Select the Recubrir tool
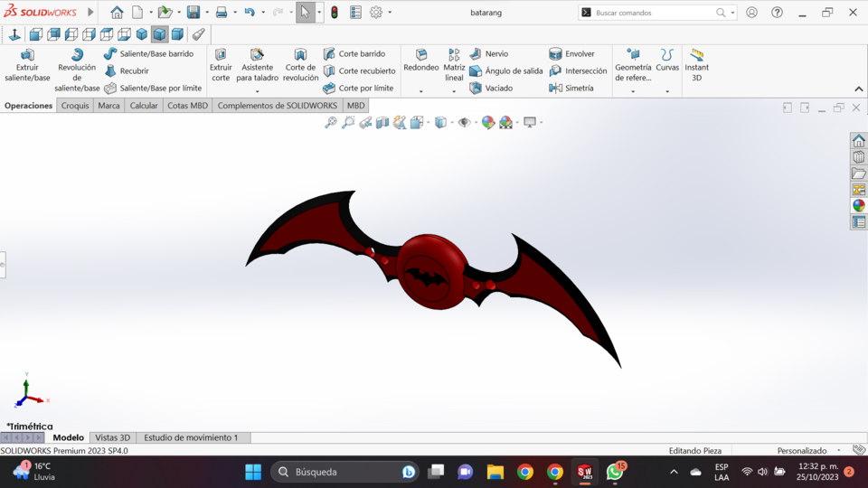The height and width of the screenshot is (488, 868). click(127, 70)
